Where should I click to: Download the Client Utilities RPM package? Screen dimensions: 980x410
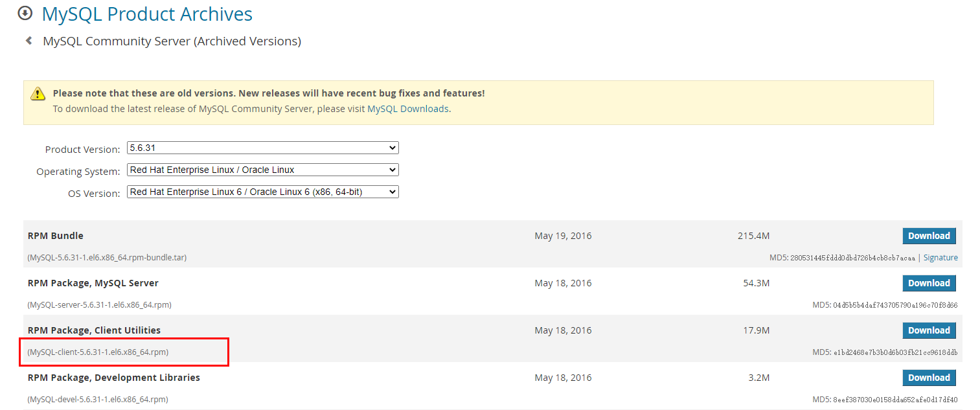tap(928, 330)
